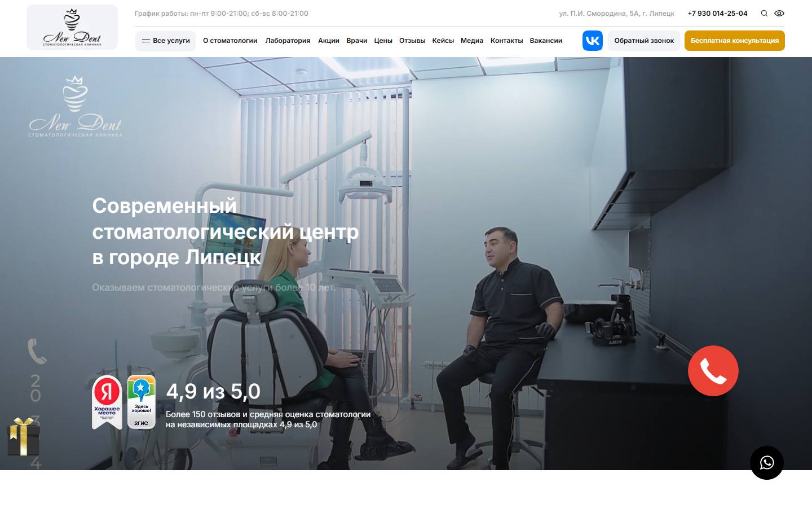This screenshot has width=812, height=508.
Task: Open the Yandex 'Хорошее место' badge
Action: pos(107,402)
